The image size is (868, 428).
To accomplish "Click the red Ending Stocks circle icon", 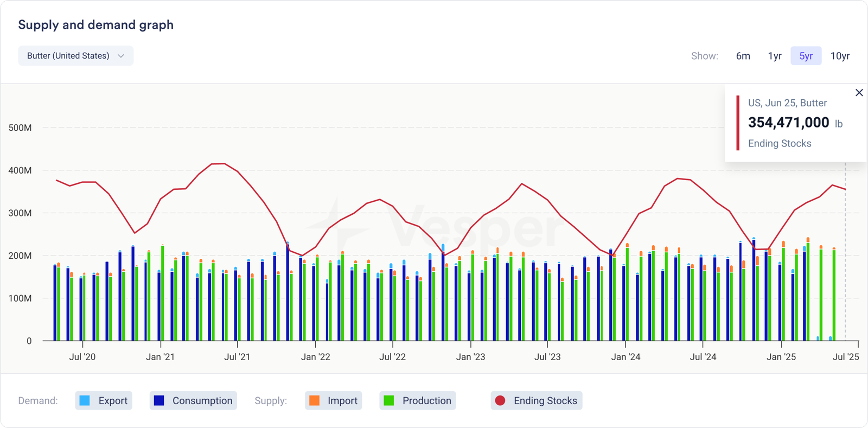I will tap(500, 401).
